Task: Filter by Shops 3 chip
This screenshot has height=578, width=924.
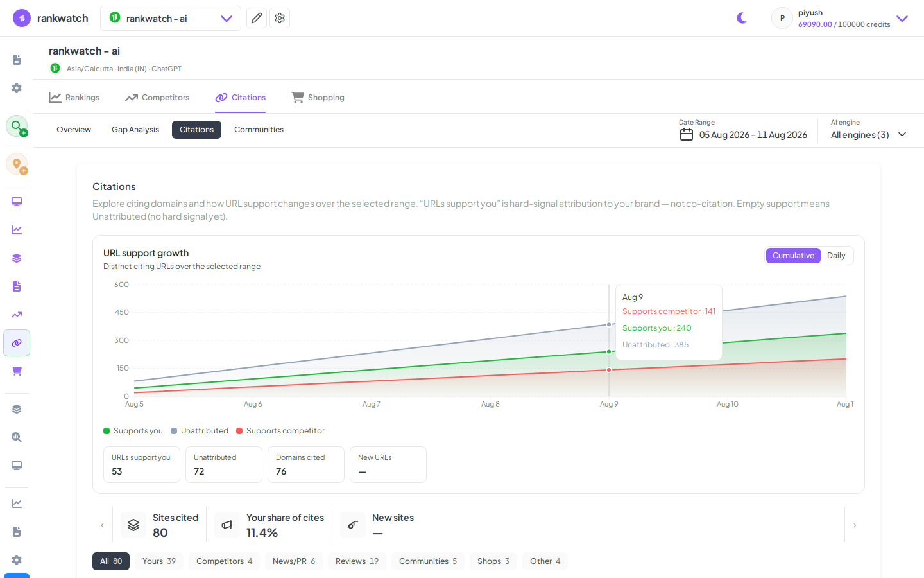Action: [x=493, y=561]
